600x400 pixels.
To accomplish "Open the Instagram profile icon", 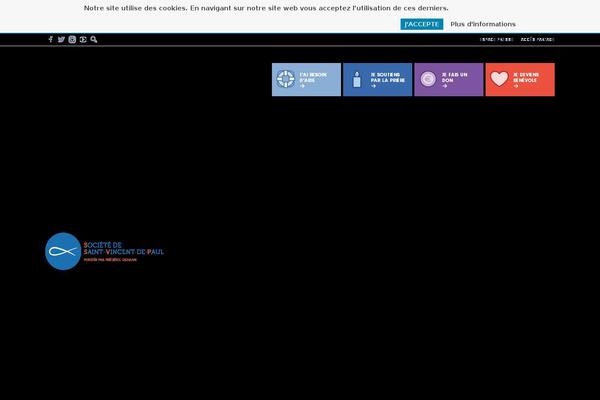I will pyautogui.click(x=72, y=39).
